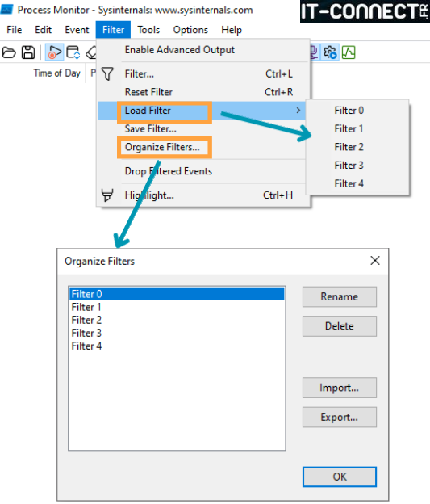Choose Reset Filter from the menu
Screen dimensions: 430x504
203,92
